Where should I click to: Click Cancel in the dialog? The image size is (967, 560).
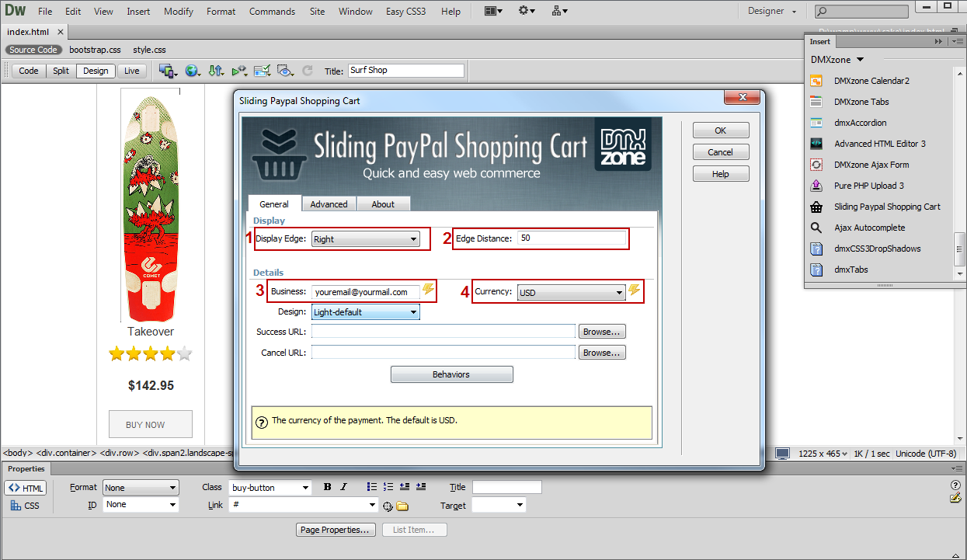pos(721,152)
